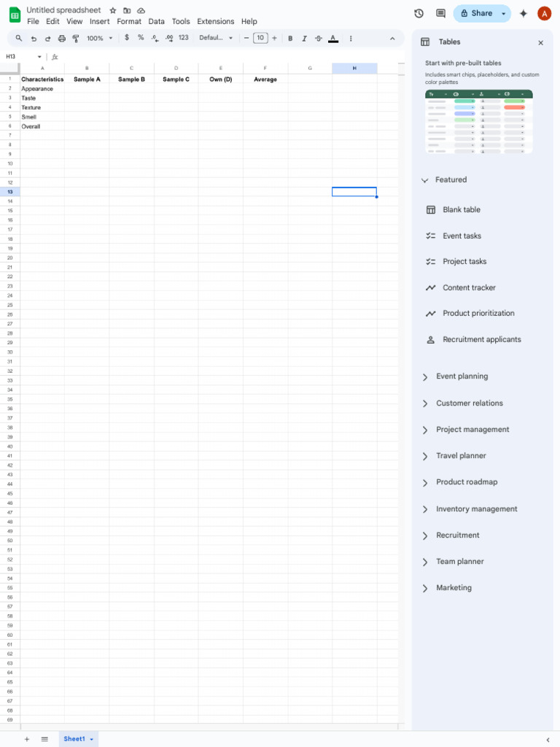The image size is (560, 747).
Task: Close the Tables side panel
Action: [x=541, y=43]
